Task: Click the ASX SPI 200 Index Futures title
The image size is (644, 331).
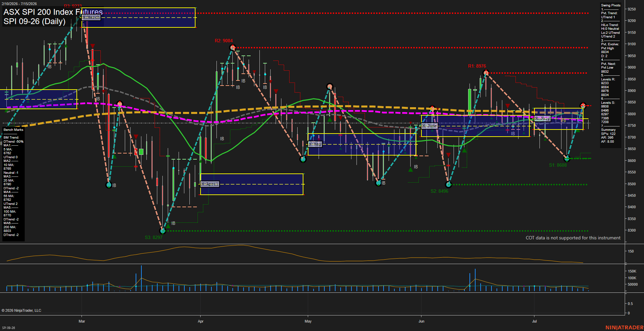Action: click(53, 12)
